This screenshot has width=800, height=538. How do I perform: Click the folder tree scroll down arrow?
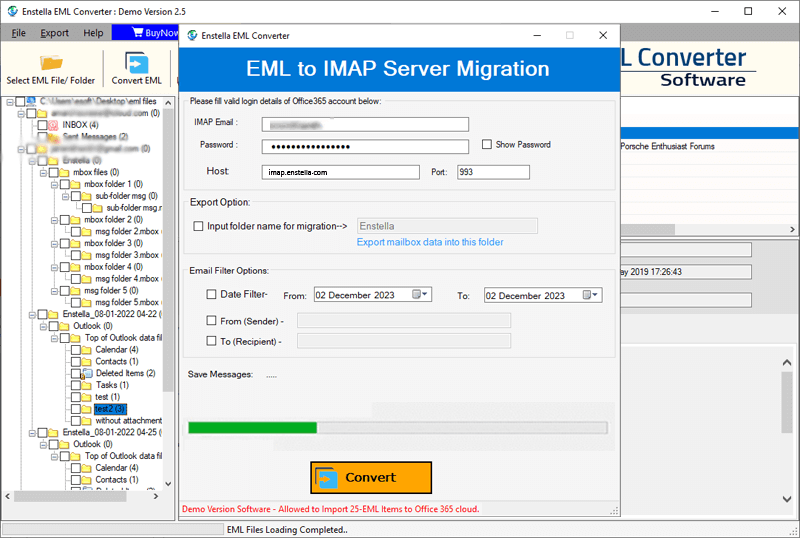click(x=168, y=483)
